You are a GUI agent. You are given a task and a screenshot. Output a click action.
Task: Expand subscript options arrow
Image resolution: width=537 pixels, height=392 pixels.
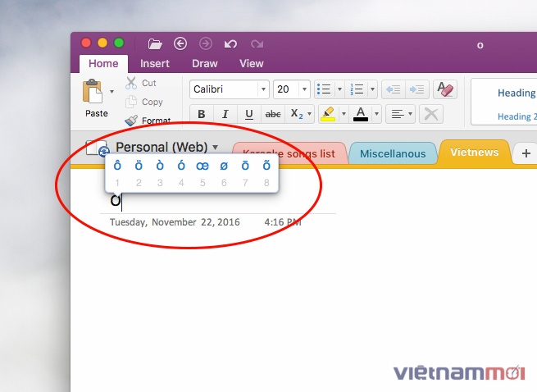point(309,114)
